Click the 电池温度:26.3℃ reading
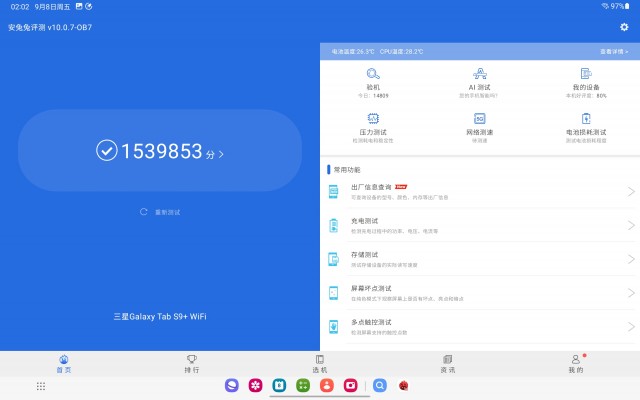The width and height of the screenshot is (640, 400). click(353, 51)
